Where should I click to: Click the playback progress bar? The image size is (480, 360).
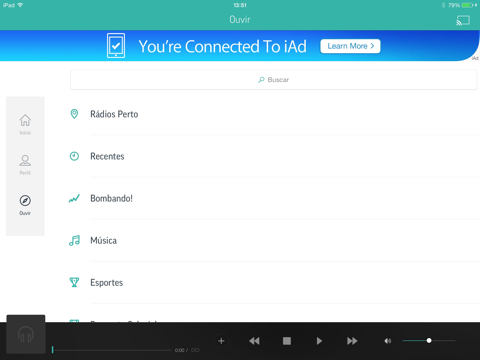pyautogui.click(x=112, y=350)
